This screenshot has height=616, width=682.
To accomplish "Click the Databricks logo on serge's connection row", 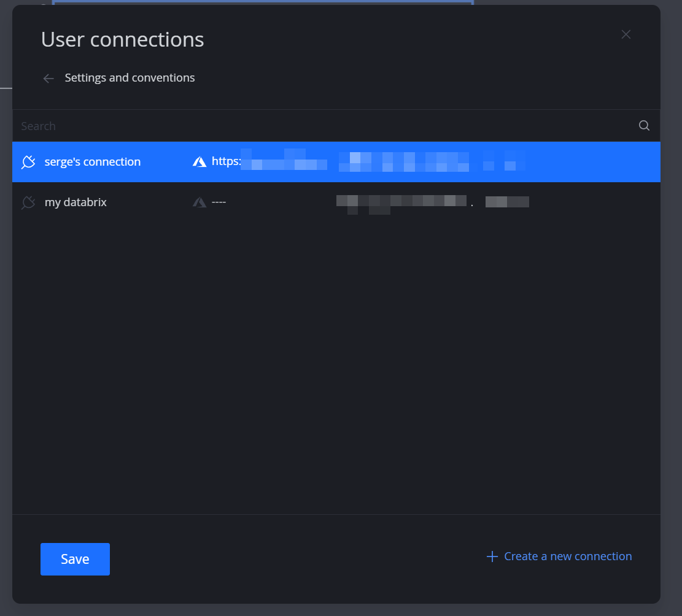I will [x=200, y=161].
